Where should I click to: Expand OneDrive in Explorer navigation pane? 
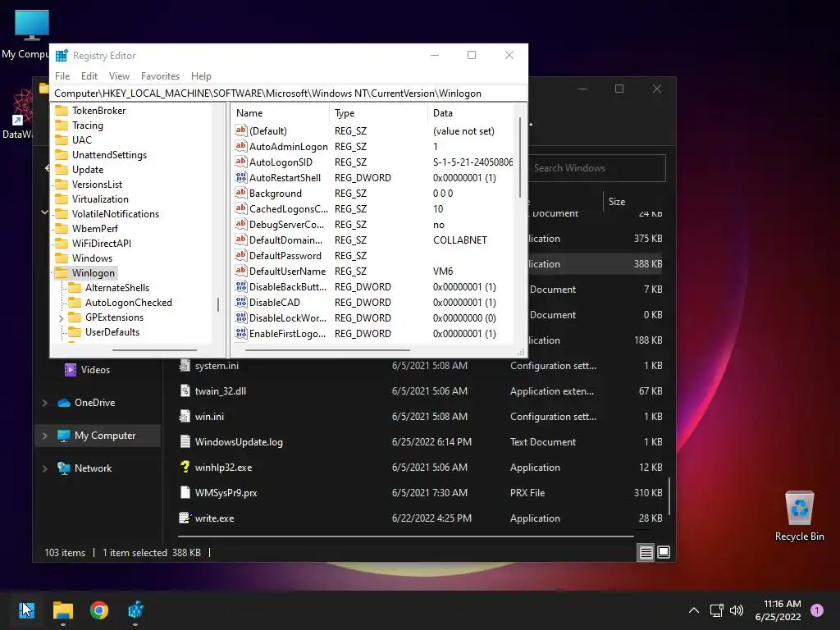[45, 403]
